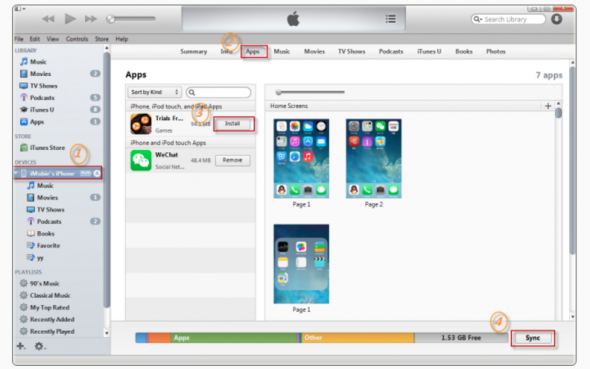Viewport: 590px width, 369px height.
Task: Switch to the Music tab
Action: (282, 52)
